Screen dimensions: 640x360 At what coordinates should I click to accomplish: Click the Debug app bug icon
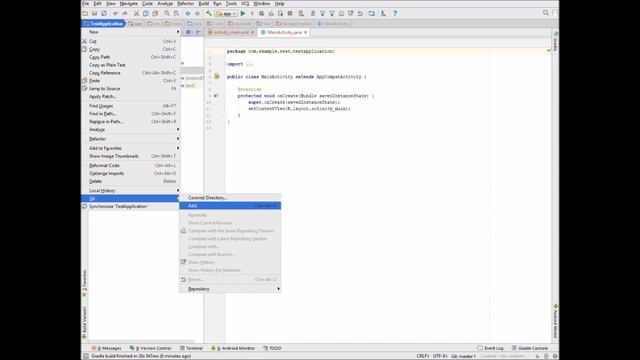(x=262, y=13)
